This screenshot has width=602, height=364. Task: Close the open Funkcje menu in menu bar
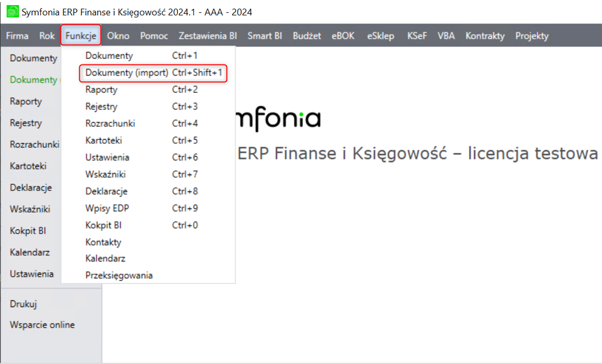pos(81,36)
